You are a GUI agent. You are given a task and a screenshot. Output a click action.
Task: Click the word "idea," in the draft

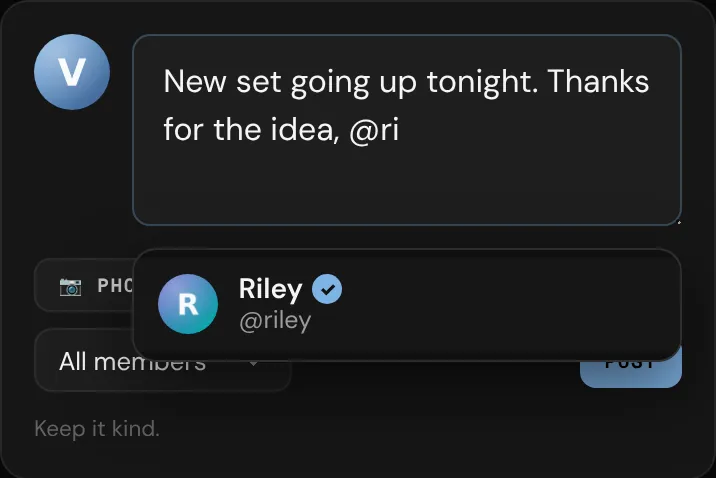click(305, 130)
